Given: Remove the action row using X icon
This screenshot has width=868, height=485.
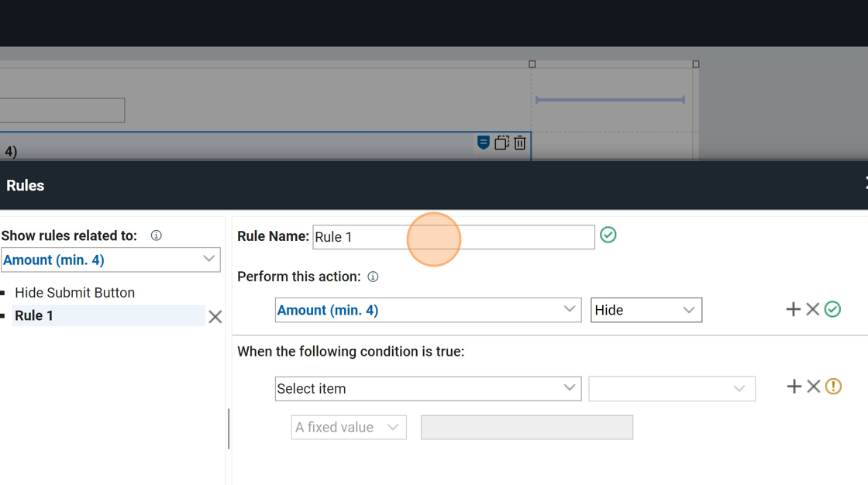Looking at the screenshot, I should coord(812,309).
